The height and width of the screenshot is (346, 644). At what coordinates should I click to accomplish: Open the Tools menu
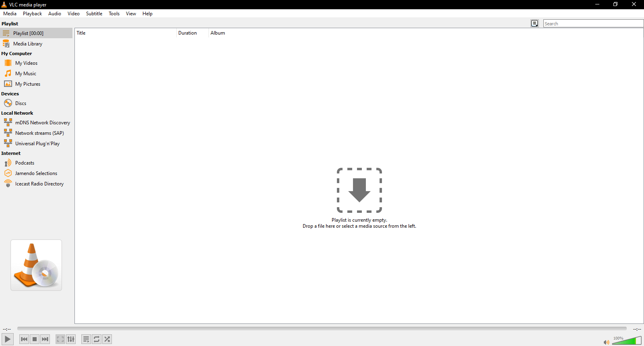(114, 14)
